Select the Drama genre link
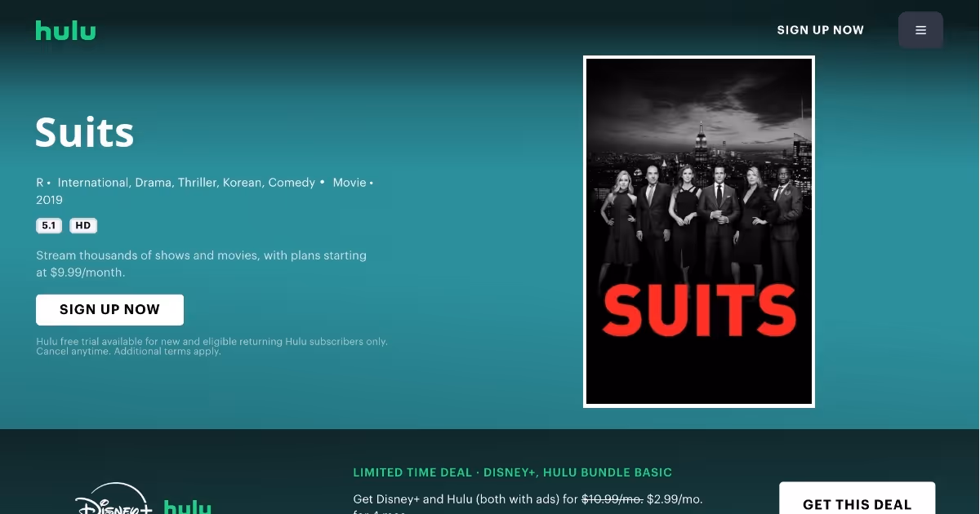This screenshot has width=980, height=514. [154, 183]
